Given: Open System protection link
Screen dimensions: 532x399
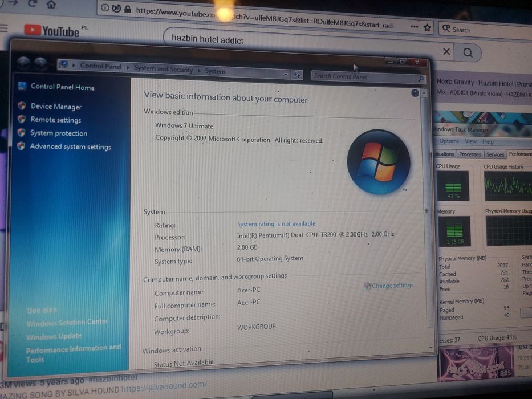Looking at the screenshot, I should 59,133.
